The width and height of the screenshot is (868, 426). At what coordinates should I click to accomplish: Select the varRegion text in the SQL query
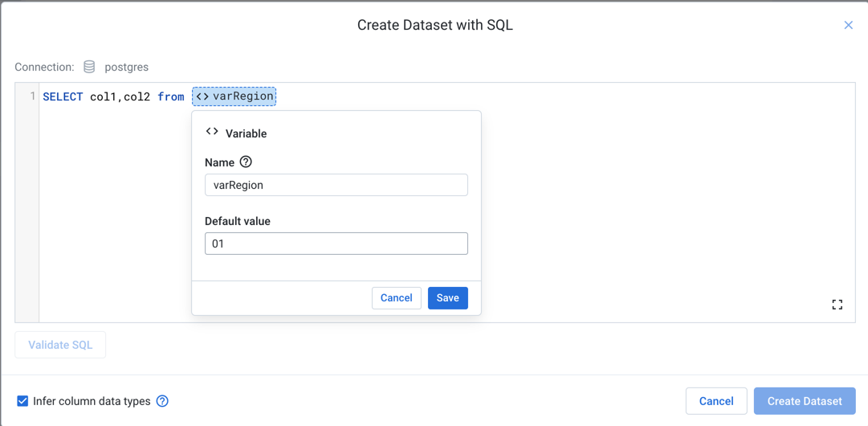pos(242,96)
